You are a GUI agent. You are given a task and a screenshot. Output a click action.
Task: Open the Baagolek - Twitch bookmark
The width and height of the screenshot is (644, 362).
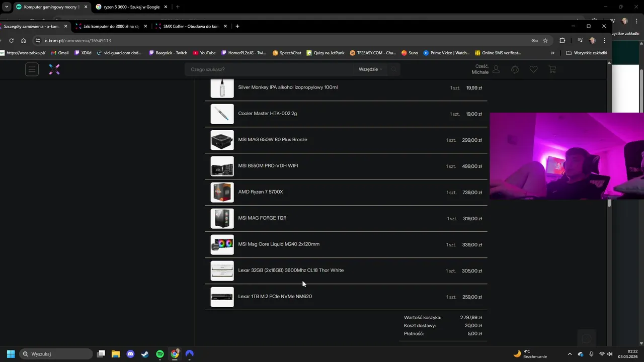click(x=168, y=53)
